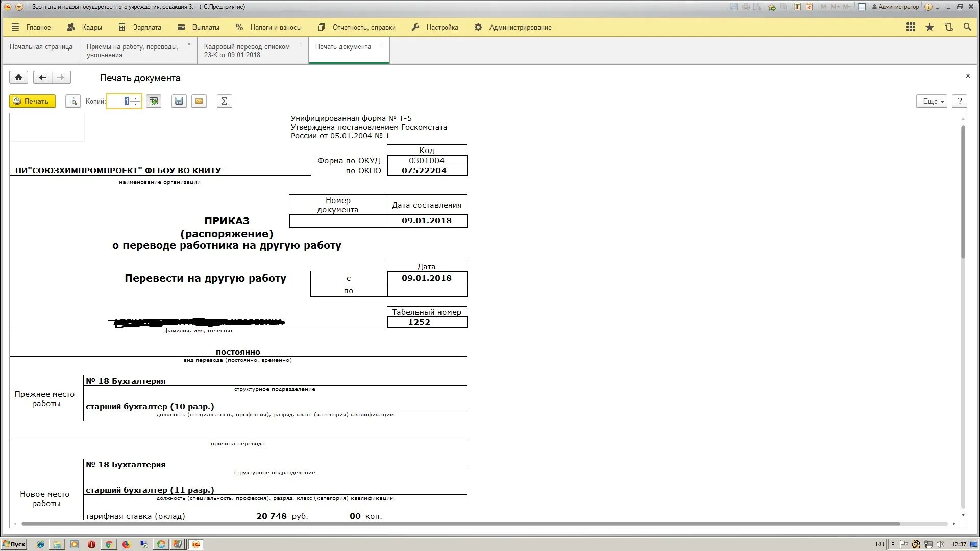
Task: Navigate forward with the right arrow
Action: click(61, 78)
